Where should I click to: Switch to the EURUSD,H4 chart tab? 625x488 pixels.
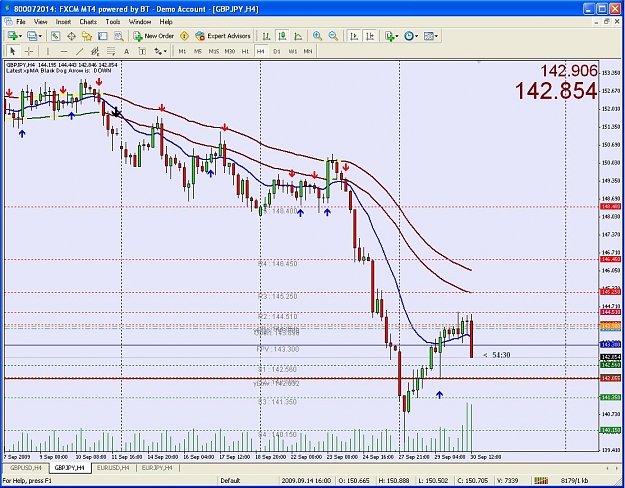(x=113, y=467)
